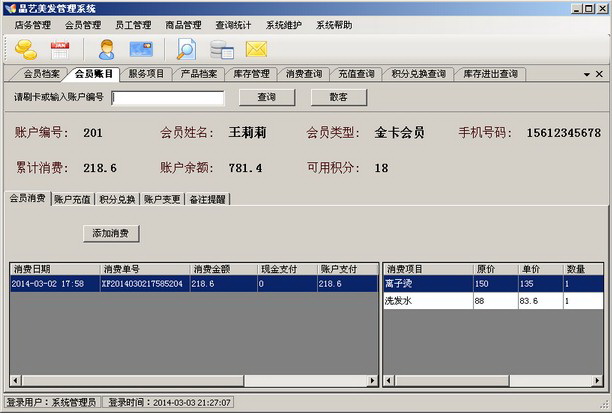The image size is (612, 414).
Task: Open the 员工管理 menu
Action: 133,25
